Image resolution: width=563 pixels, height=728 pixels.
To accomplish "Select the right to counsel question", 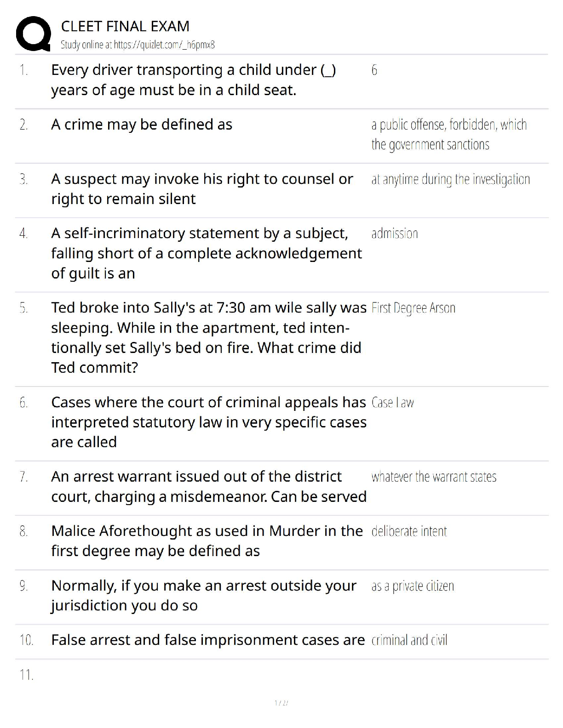I will pyautogui.click(x=202, y=189).
